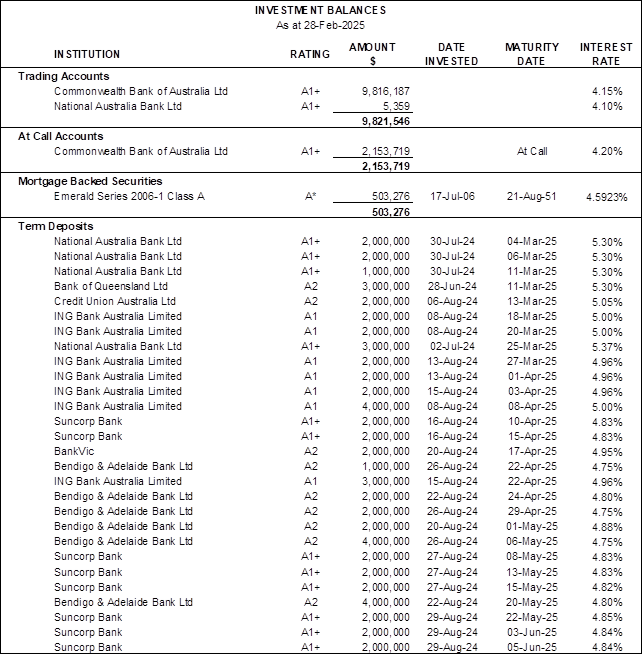Select the Bank of Queensland Ltd row name
Image resolution: width=643 pixels, height=655 pixels.
click(111, 287)
